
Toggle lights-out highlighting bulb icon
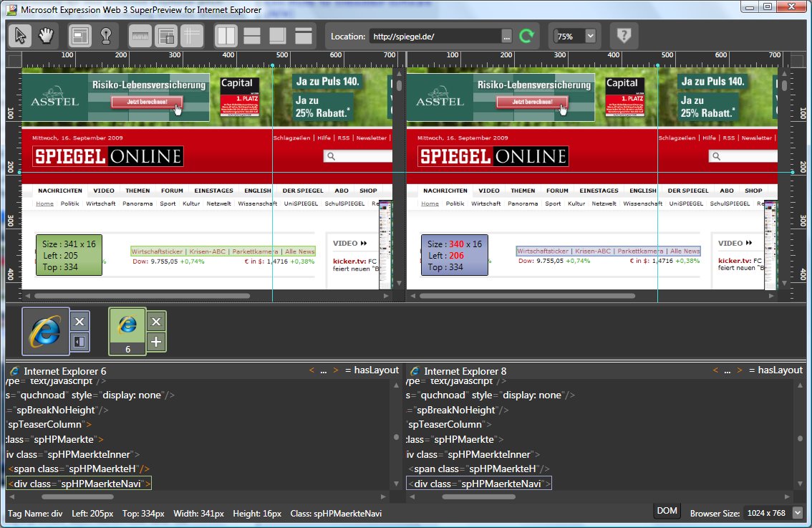coord(106,36)
